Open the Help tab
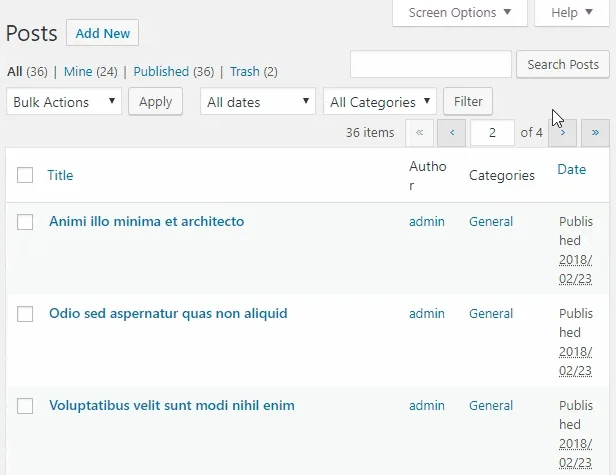 coord(571,13)
